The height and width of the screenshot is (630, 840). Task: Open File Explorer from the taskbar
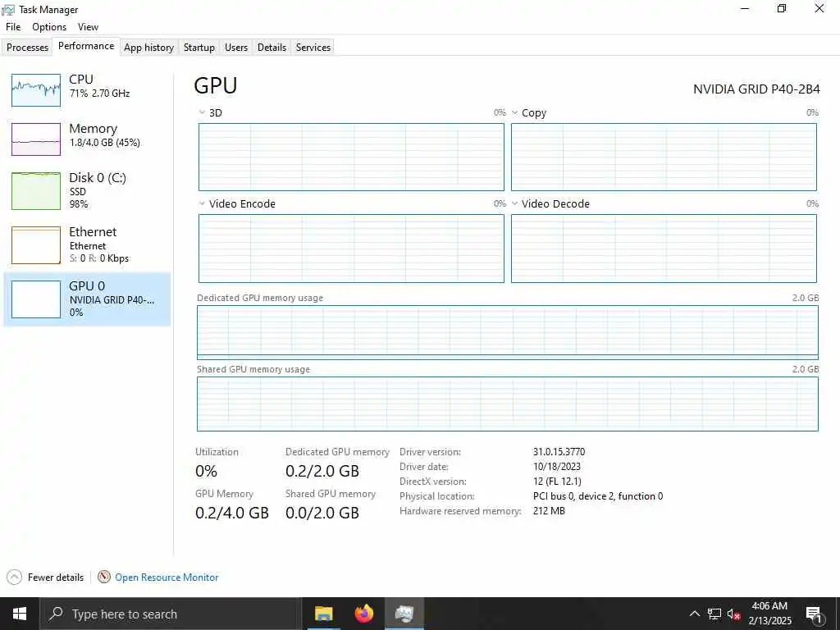pos(323,614)
